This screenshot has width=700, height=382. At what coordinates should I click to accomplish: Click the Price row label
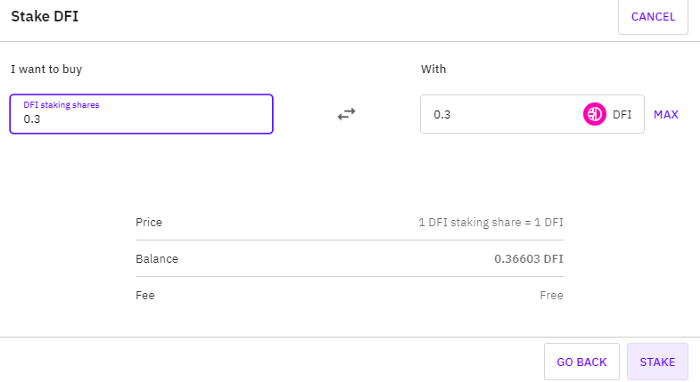149,222
